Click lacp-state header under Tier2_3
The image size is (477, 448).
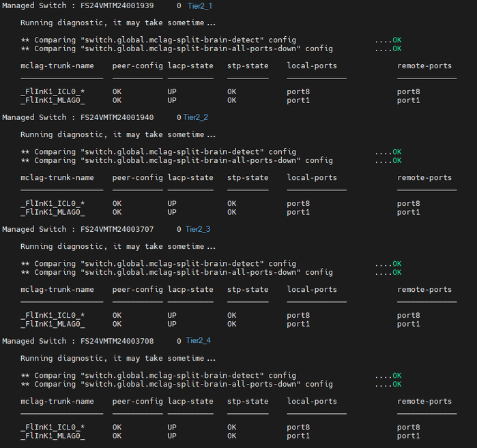click(190, 290)
